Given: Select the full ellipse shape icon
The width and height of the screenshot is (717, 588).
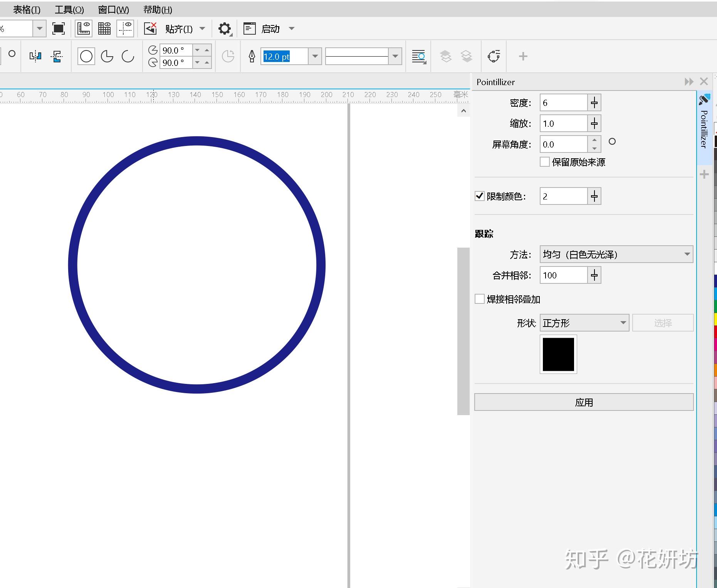Looking at the screenshot, I should pos(86,56).
